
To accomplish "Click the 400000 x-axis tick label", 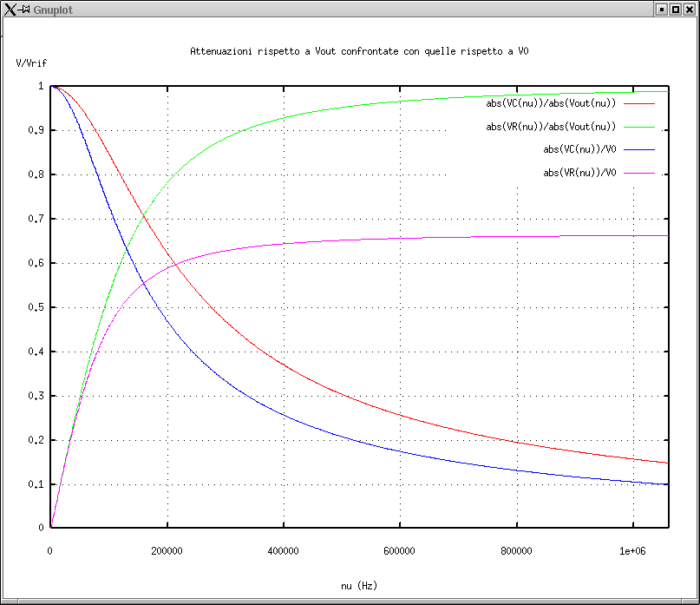I will pyautogui.click(x=283, y=550).
